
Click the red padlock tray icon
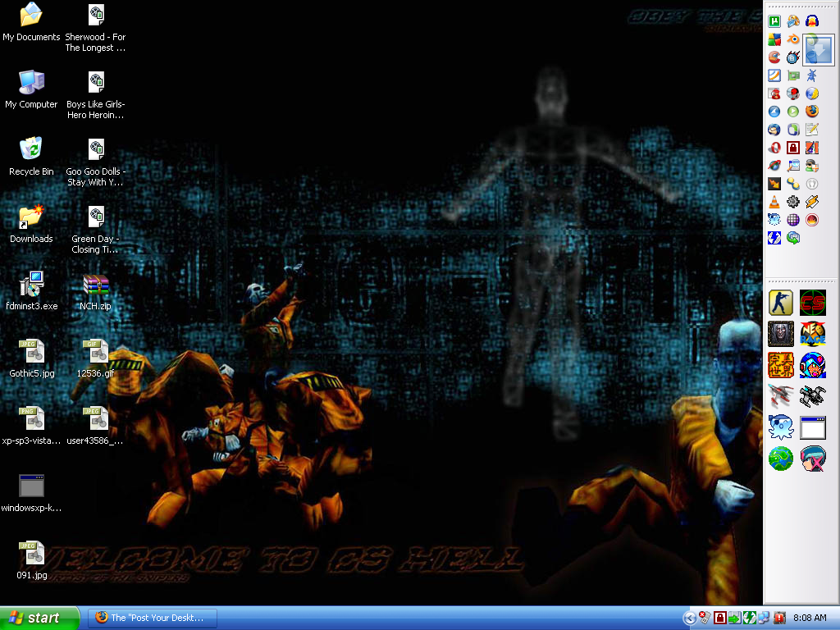point(720,619)
